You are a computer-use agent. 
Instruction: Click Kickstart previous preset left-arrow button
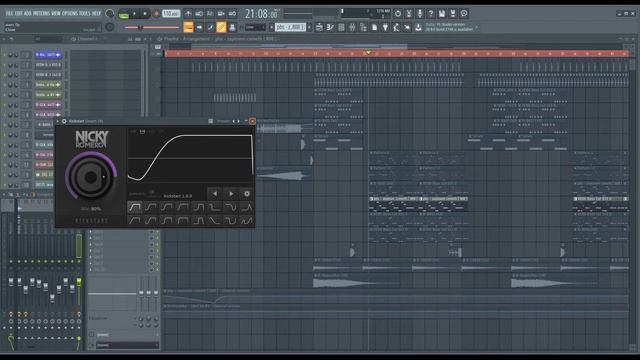click(215, 194)
